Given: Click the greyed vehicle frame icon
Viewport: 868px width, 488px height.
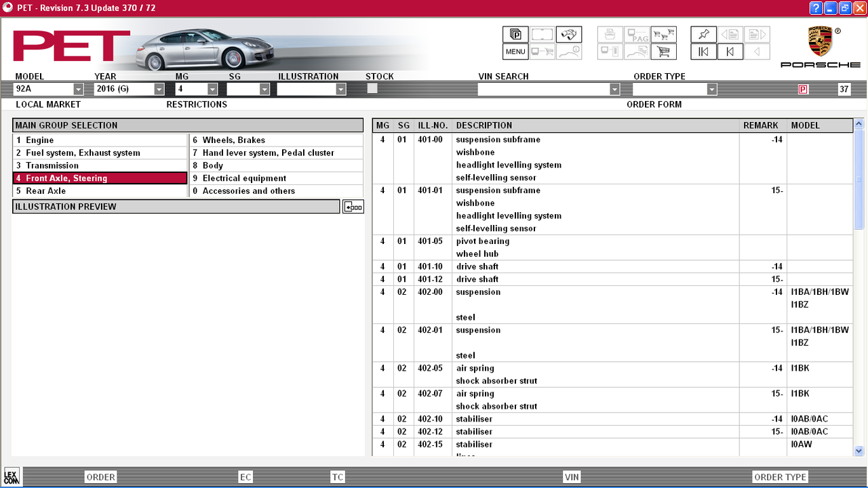Looking at the screenshot, I should 542,35.
